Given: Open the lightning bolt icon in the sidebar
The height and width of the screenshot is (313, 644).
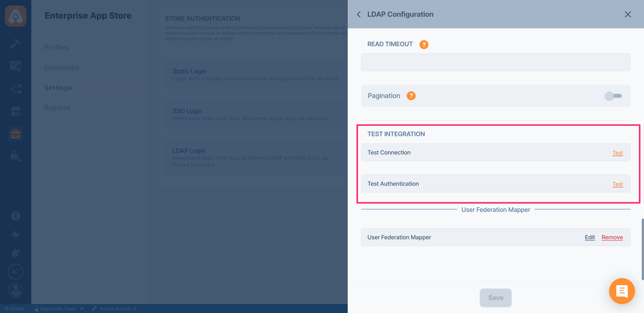Looking at the screenshot, I should (x=15, y=234).
